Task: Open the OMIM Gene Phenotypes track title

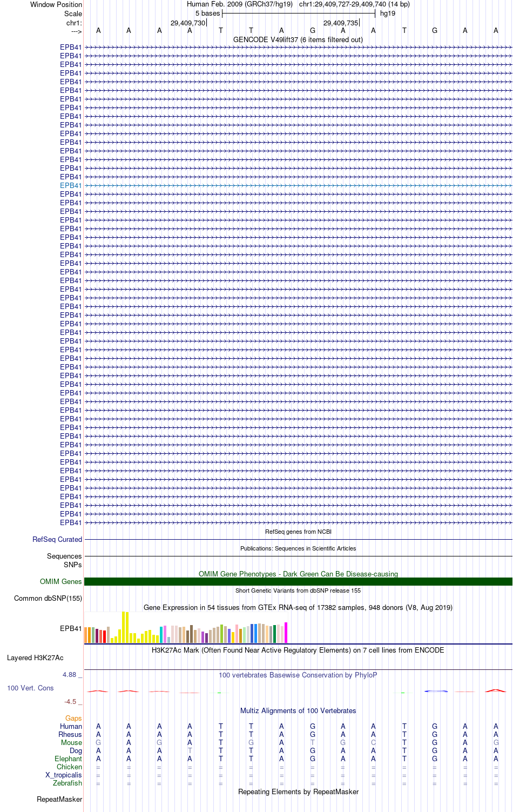Action: (x=298, y=574)
